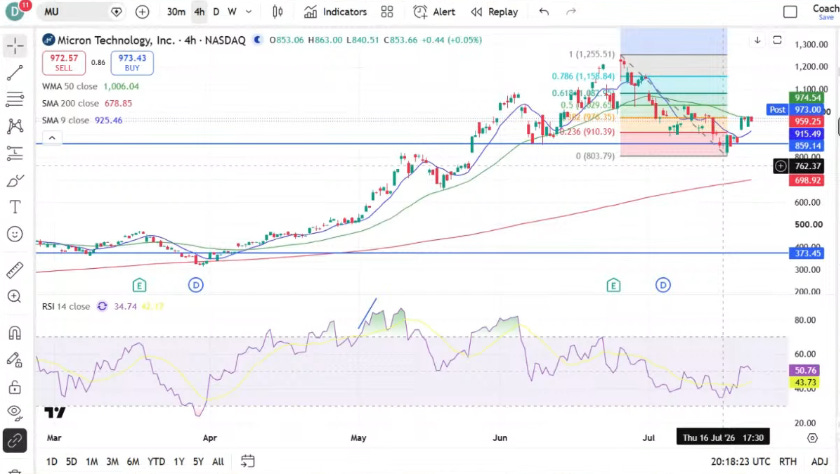840x474 pixels.
Task: Click the user profile avatar
Action: pos(14,12)
